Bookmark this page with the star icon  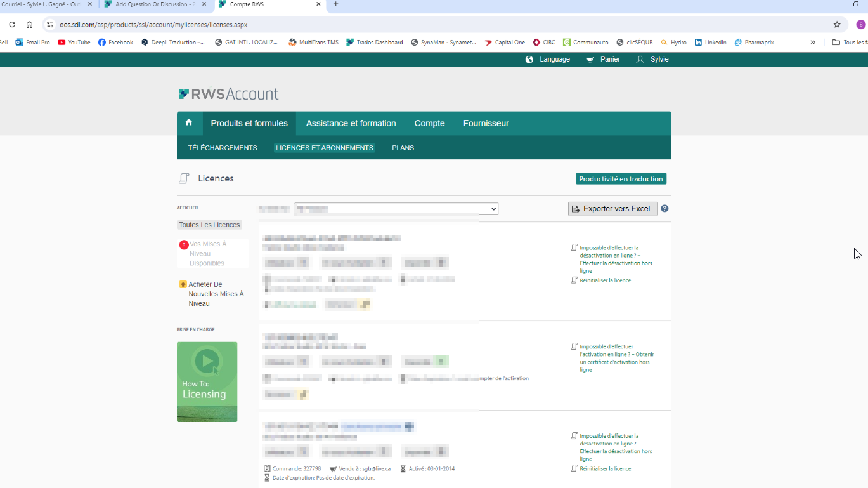point(837,25)
